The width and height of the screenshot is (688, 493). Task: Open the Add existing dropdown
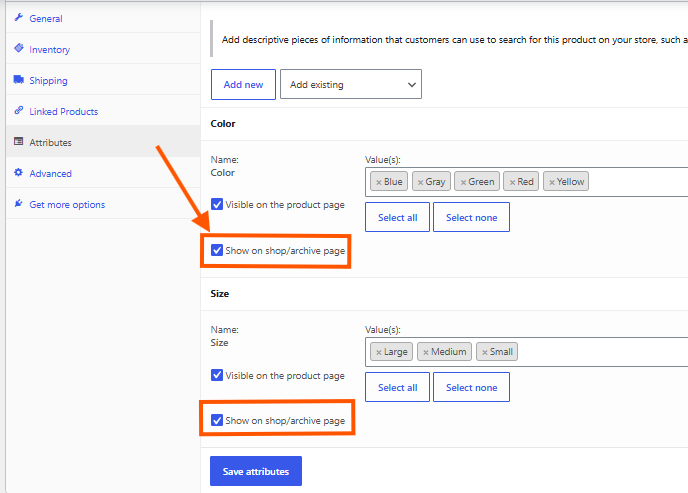click(351, 84)
